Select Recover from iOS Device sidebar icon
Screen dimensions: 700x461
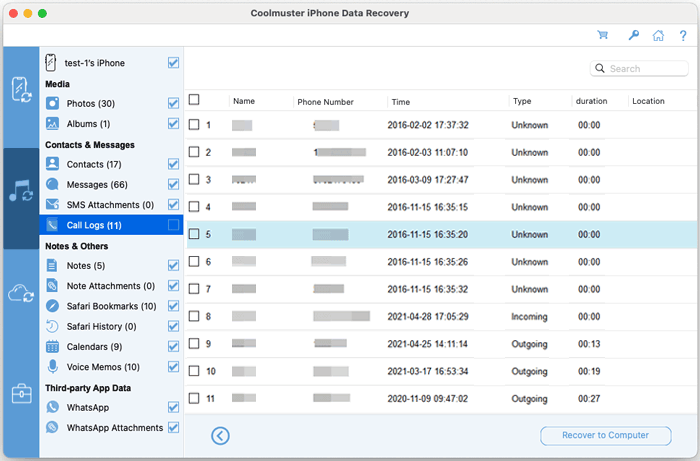pos(21,90)
